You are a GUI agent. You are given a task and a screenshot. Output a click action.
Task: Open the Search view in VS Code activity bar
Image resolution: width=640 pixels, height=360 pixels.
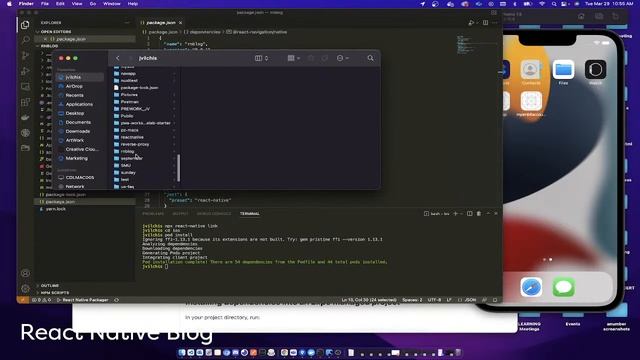click(25, 40)
